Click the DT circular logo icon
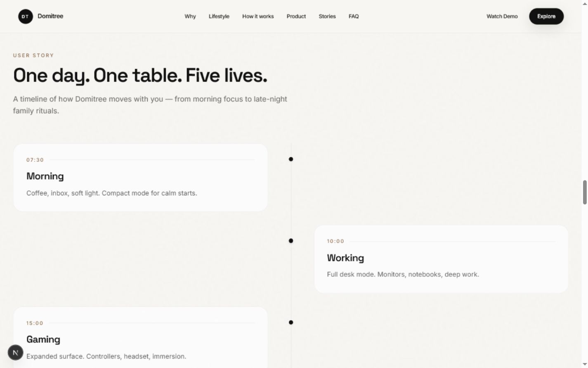 coord(25,17)
